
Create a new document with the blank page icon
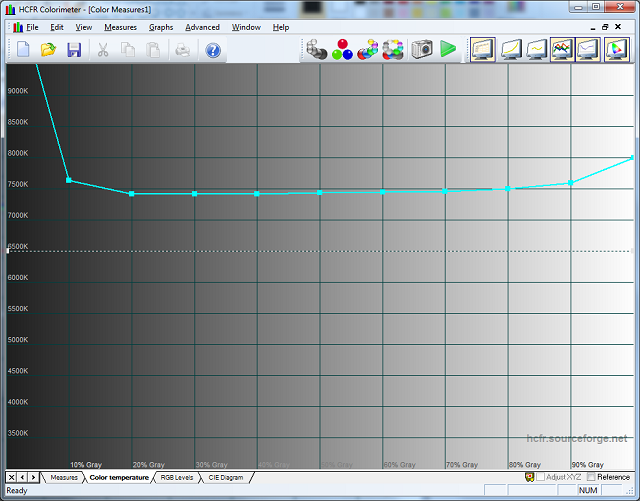(23, 50)
